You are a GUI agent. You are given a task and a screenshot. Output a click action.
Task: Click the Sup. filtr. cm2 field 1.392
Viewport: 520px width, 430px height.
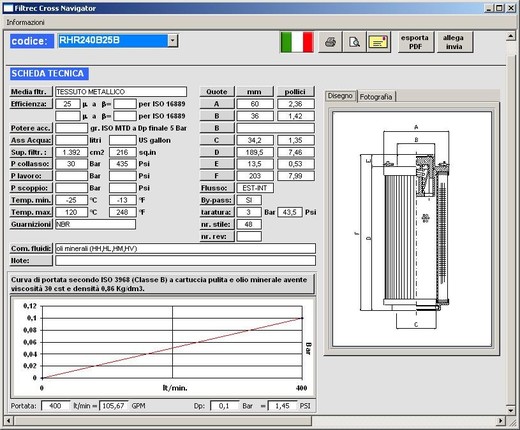pyautogui.click(x=71, y=152)
